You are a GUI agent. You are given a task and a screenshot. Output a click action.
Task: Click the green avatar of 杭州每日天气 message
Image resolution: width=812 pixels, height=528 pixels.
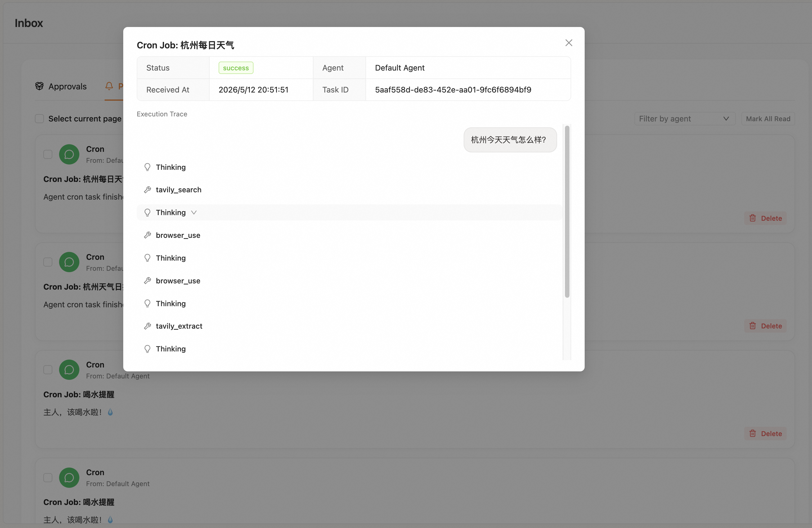click(x=69, y=154)
